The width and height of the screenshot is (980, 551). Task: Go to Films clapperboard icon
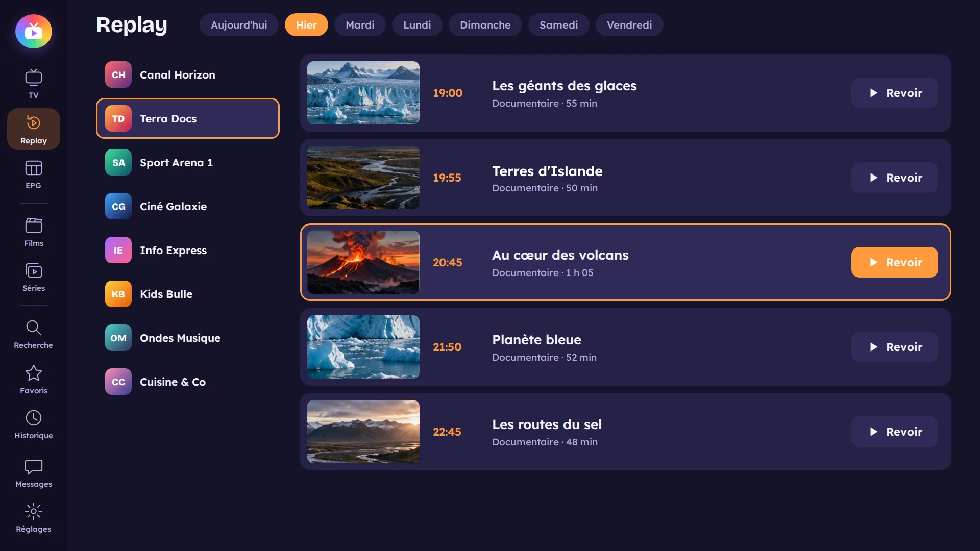[34, 226]
